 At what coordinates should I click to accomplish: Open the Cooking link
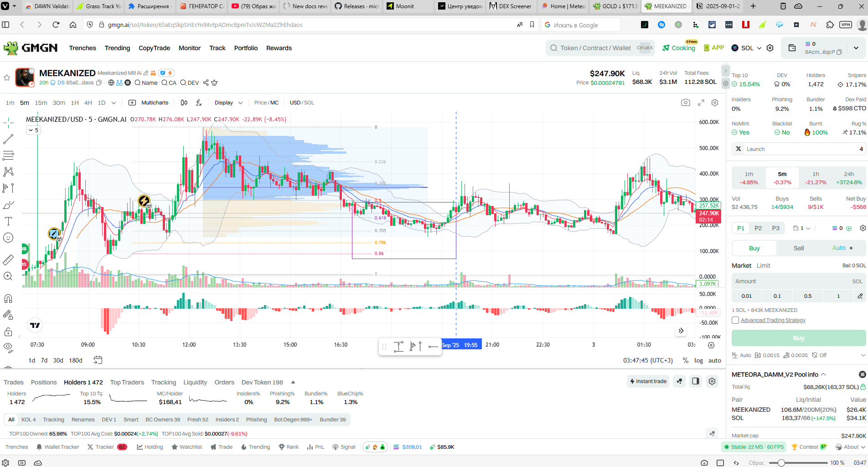click(678, 48)
